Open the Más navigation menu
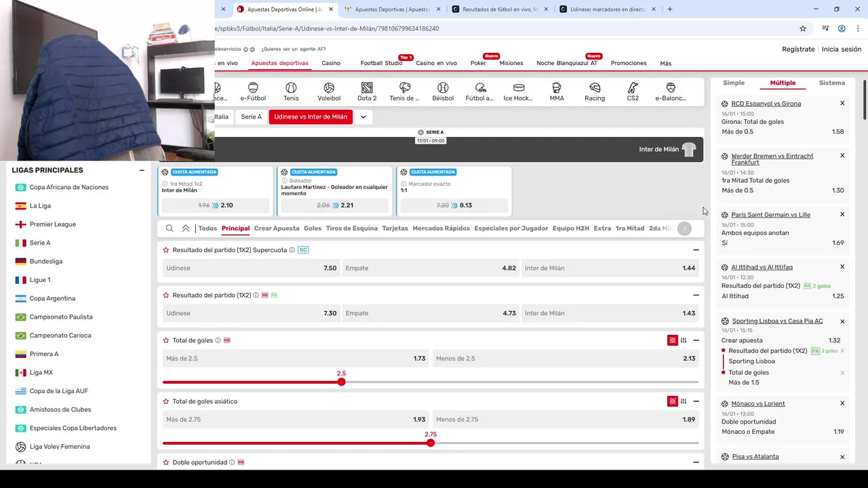This screenshot has height=488, width=868. (666, 64)
